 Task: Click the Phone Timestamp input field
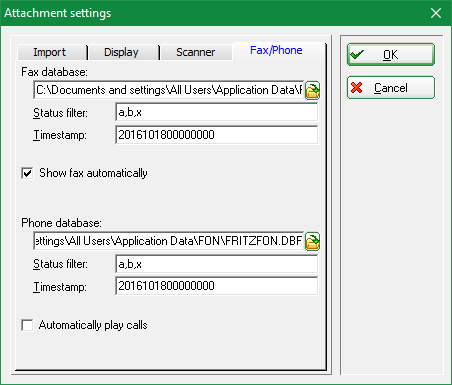[x=216, y=286]
